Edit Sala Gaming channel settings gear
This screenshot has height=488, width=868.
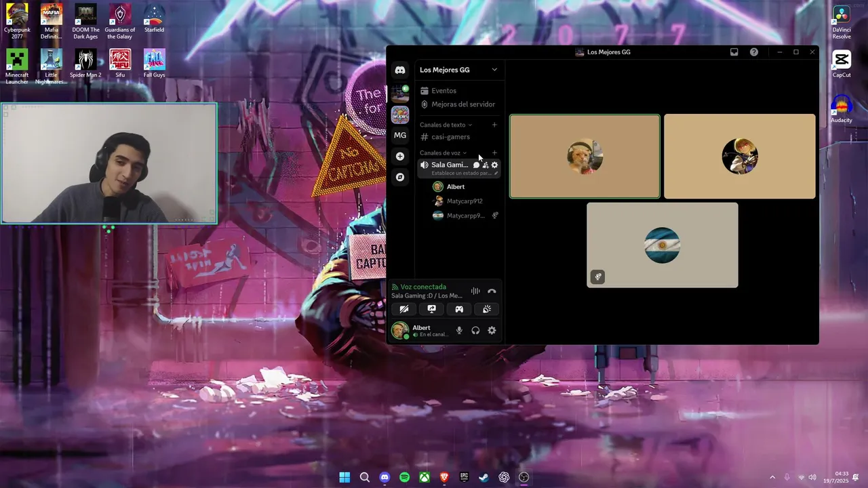coord(494,165)
